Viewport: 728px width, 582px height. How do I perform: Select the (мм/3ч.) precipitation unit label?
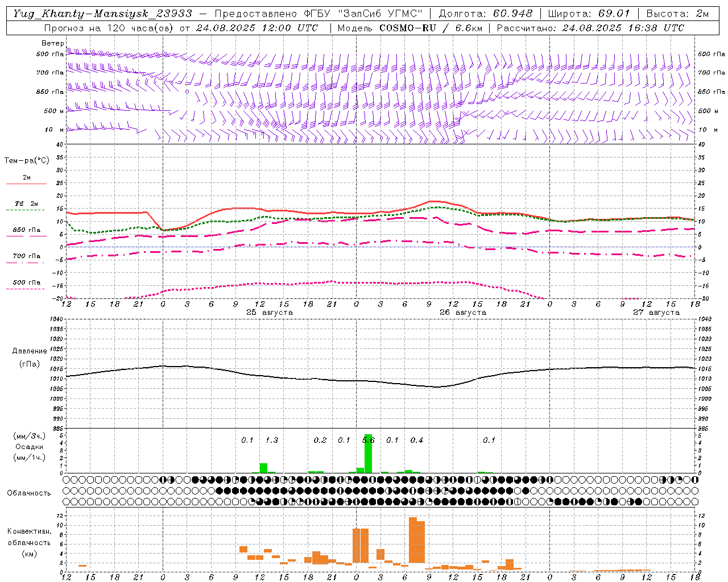coord(30,436)
